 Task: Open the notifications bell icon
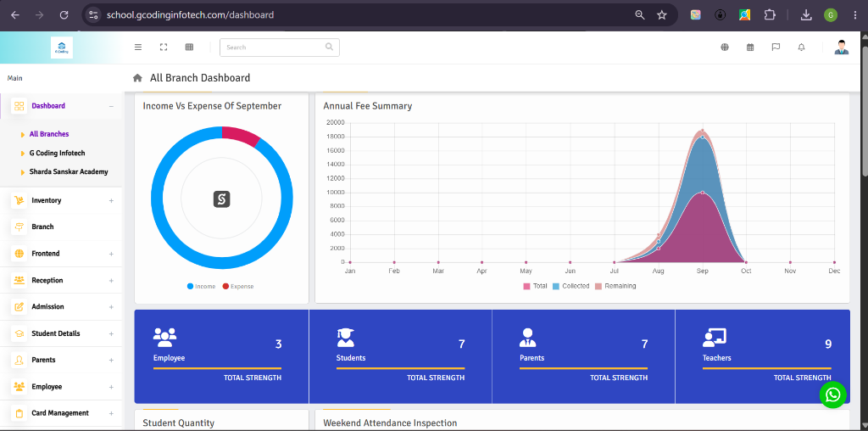point(801,48)
